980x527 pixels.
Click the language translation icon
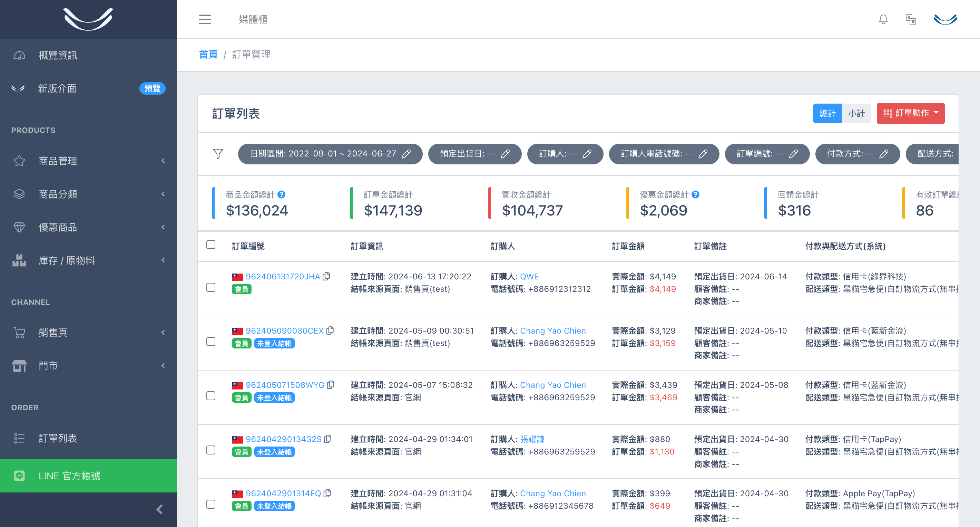click(x=911, y=19)
